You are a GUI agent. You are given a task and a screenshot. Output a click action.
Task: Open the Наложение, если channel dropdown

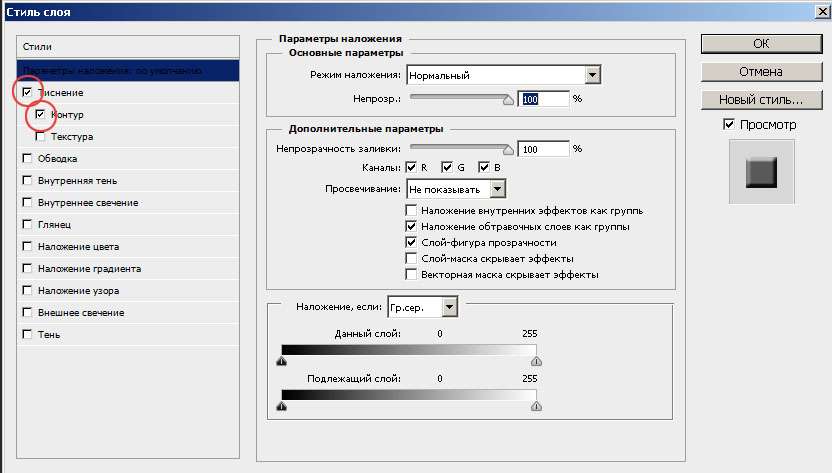pos(422,307)
